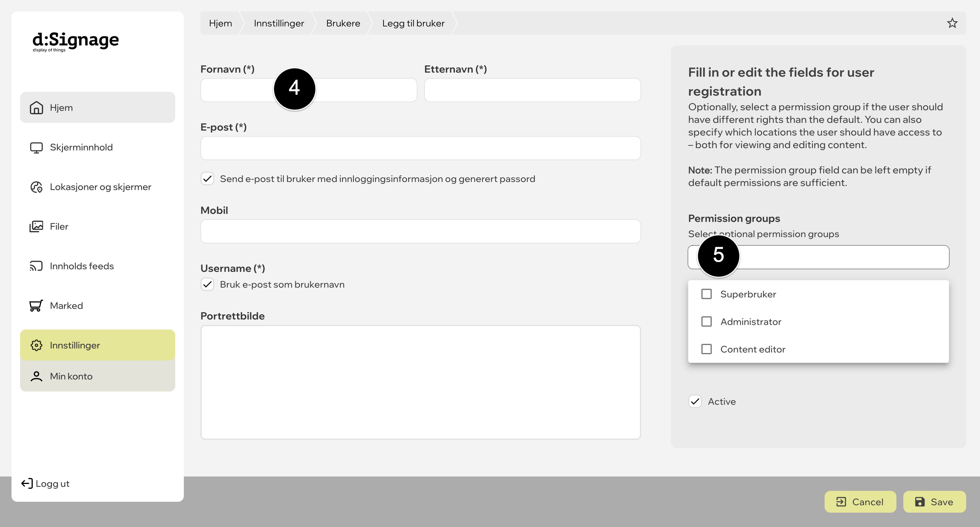
Task: Click Hjem breadcrumb link
Action: 220,23
